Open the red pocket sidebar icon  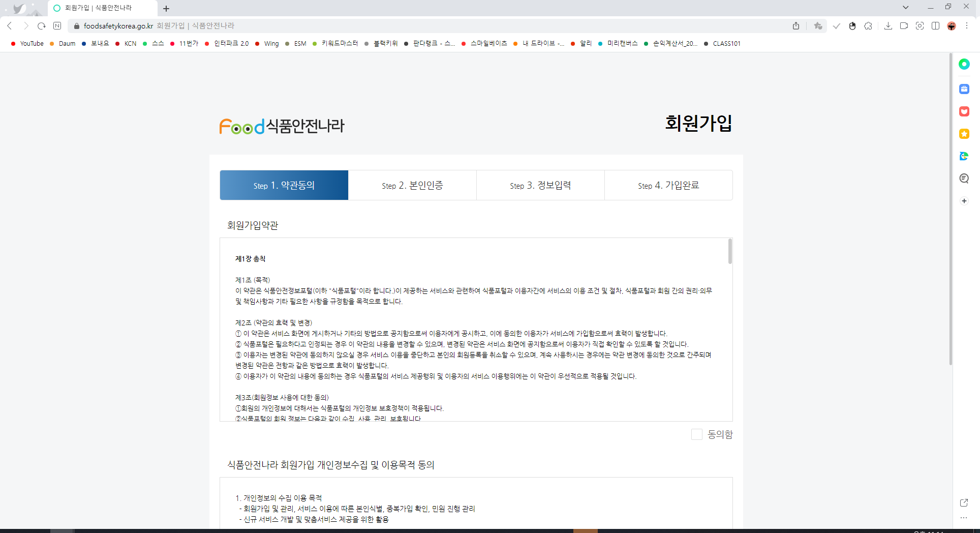[x=964, y=111]
